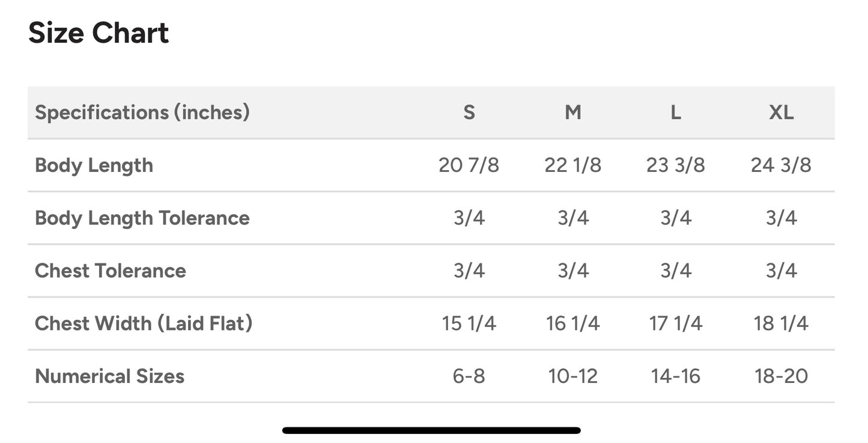The height and width of the screenshot is (443, 868).
Task: Select the M size column header
Action: point(573,112)
